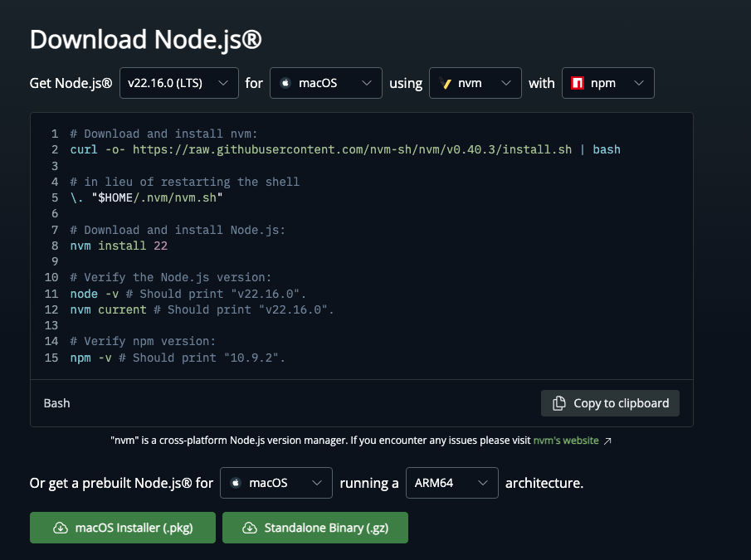Click the red npm logo icon
The image size is (751, 560).
coord(578,83)
